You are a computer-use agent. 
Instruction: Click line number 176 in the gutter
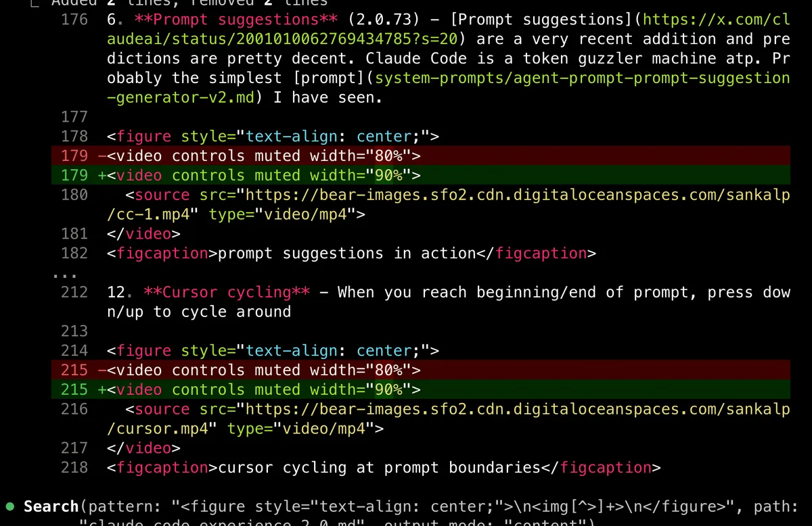point(73,20)
